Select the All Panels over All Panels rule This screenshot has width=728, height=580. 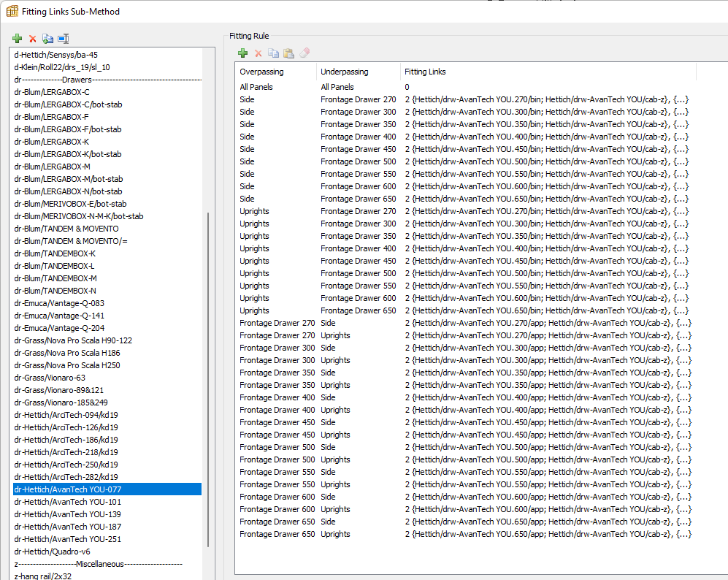pyautogui.click(x=466, y=87)
